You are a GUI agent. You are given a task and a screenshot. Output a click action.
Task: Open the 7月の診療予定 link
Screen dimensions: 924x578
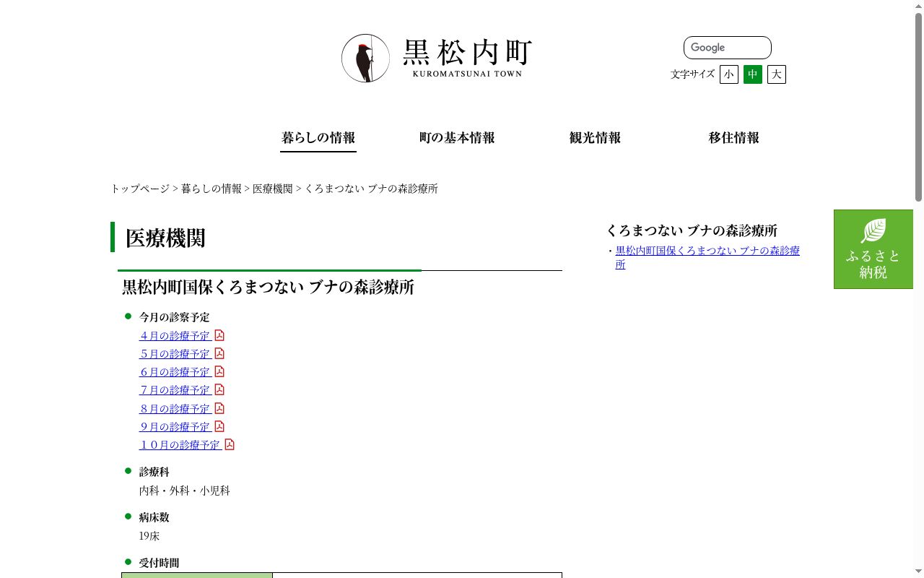click(175, 390)
